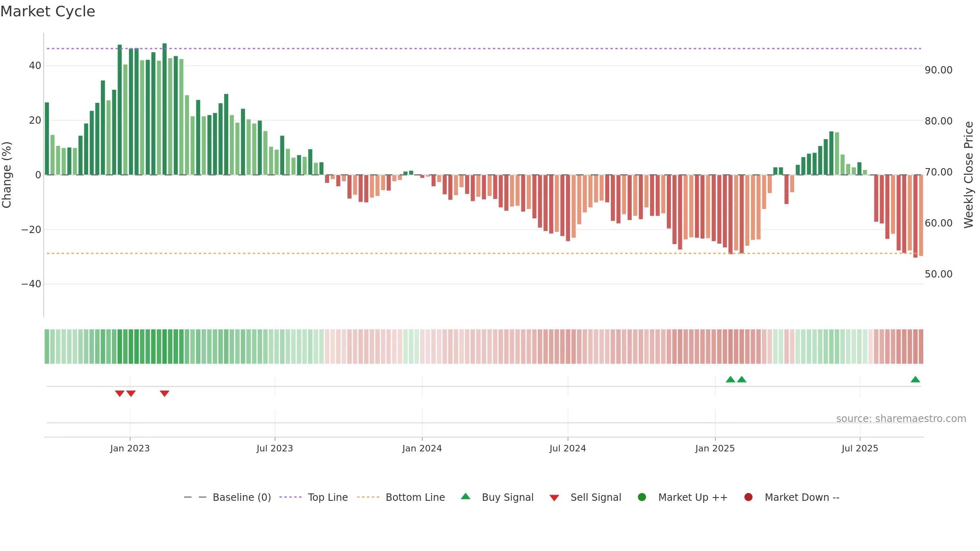
Task: Click the Jan 2025 x-axis label
Action: (x=715, y=448)
